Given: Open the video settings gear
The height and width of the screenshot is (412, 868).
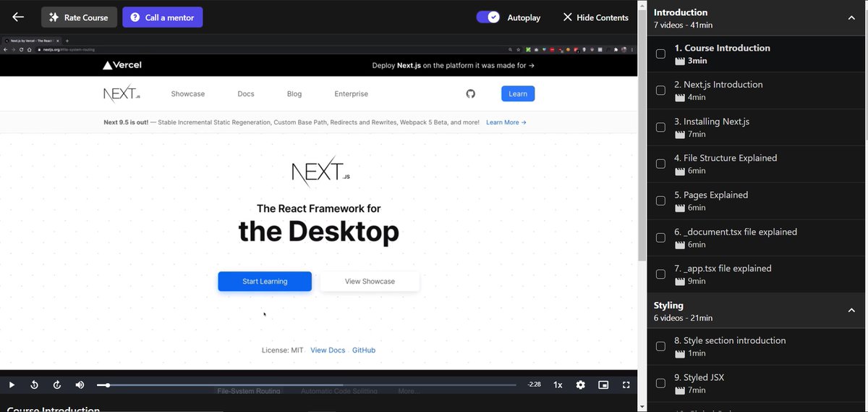Looking at the screenshot, I should [580, 385].
